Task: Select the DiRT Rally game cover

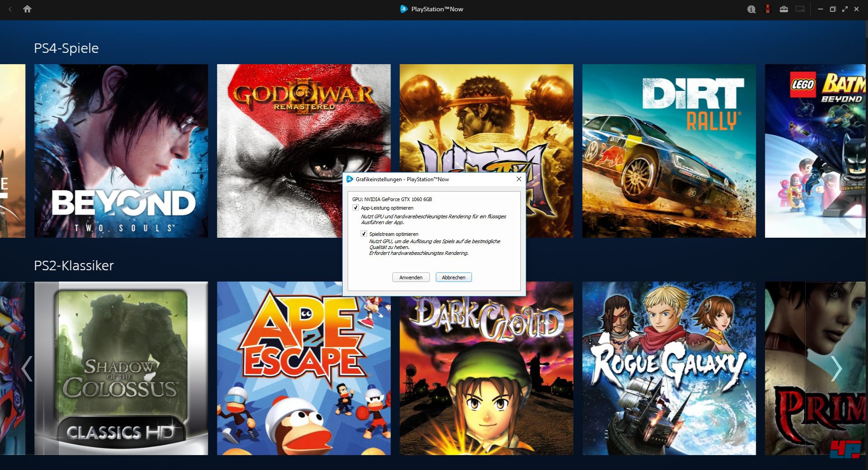Action: (x=669, y=151)
